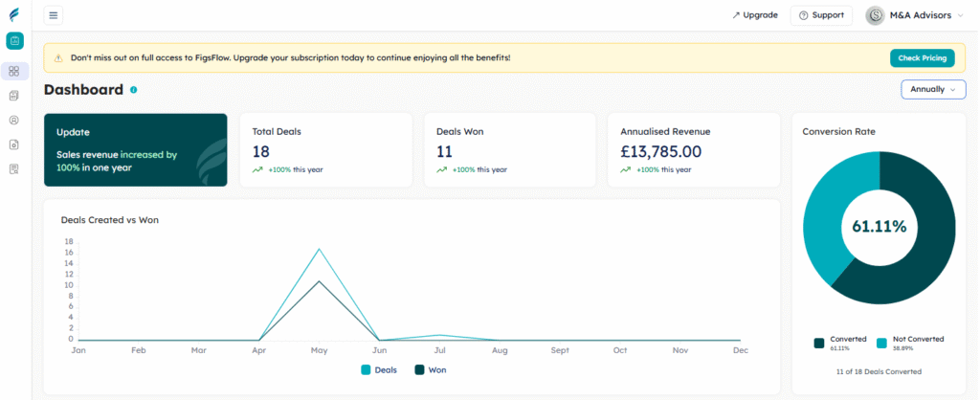Image resolution: width=980 pixels, height=400 pixels.
Task: Toggle the Deals series in chart legend
Action: [x=381, y=369]
